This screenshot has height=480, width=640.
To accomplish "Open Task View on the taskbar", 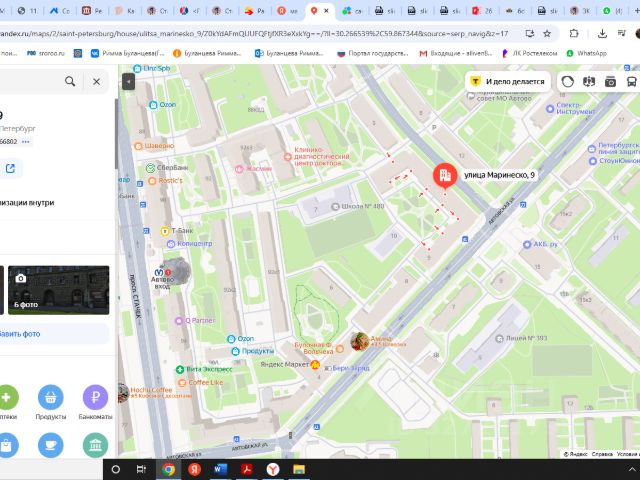I will (x=141, y=469).
